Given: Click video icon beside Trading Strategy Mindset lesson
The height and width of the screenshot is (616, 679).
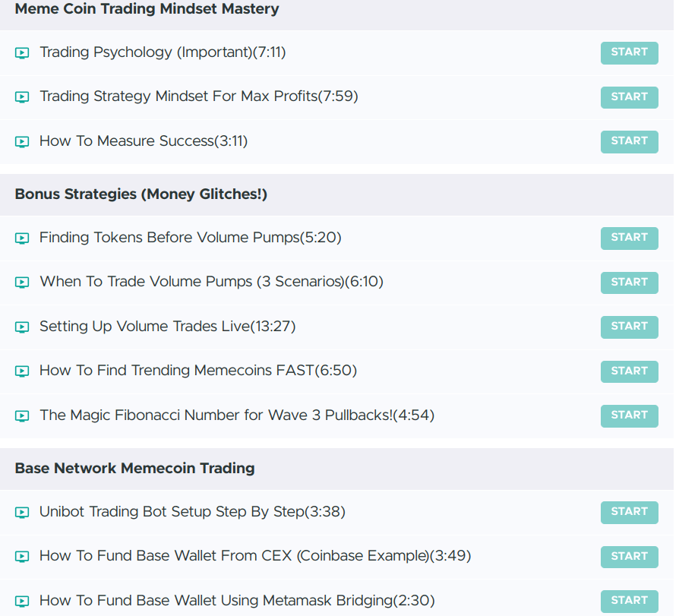Looking at the screenshot, I should click(22, 97).
